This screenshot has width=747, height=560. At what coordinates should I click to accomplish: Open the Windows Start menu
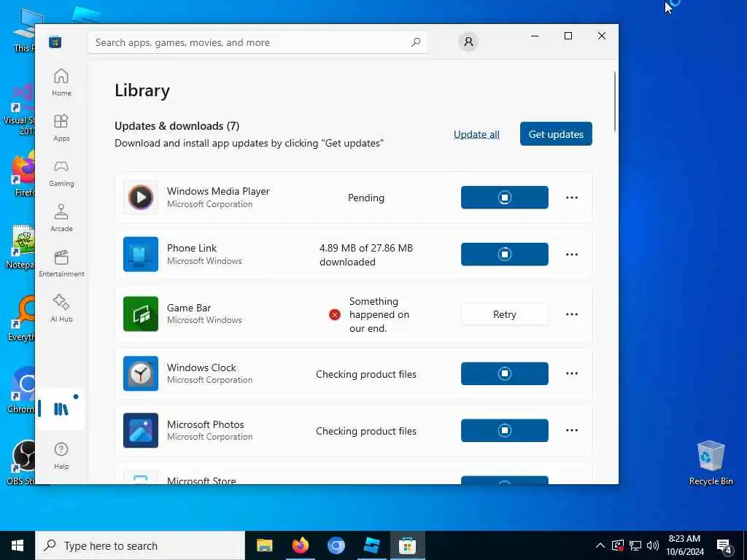coord(18,545)
